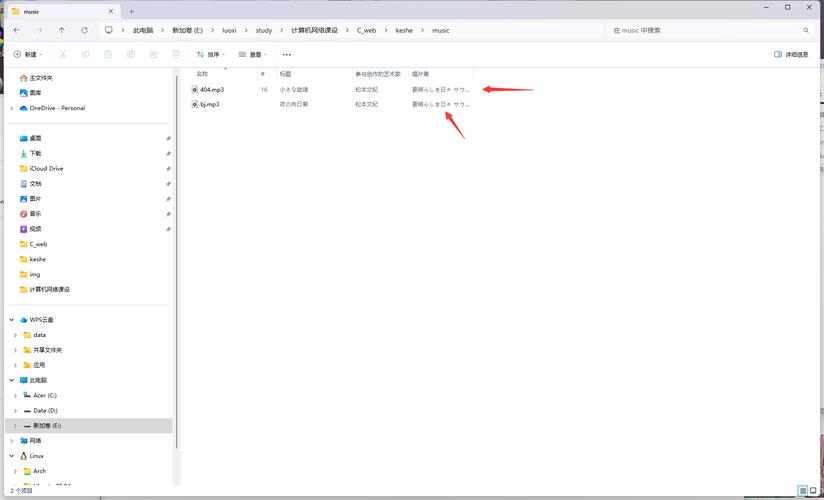Screen dimensions: 824x500
Task: Switch to large icons view in status bar
Action: (813, 491)
